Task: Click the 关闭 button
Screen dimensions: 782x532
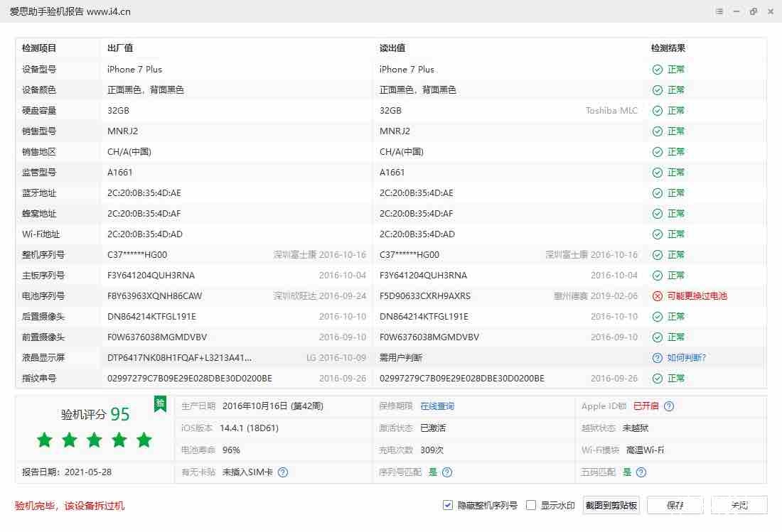Action: click(739, 505)
